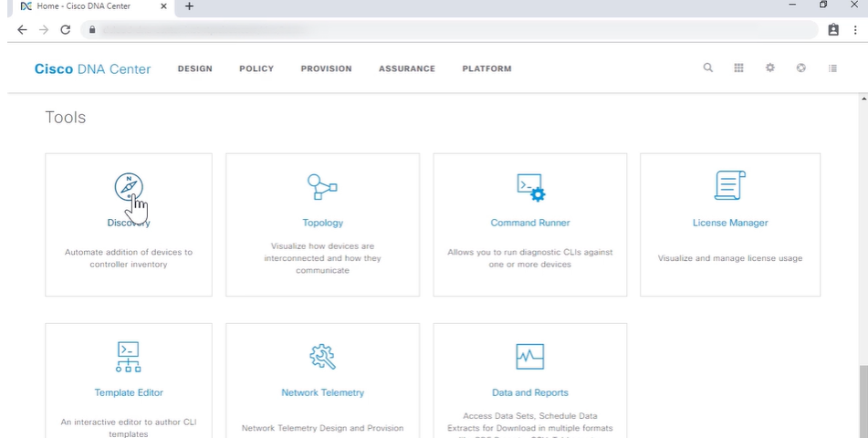Click 'Automate addition of devices' description text
This screenshot has height=438, width=868.
(x=129, y=258)
